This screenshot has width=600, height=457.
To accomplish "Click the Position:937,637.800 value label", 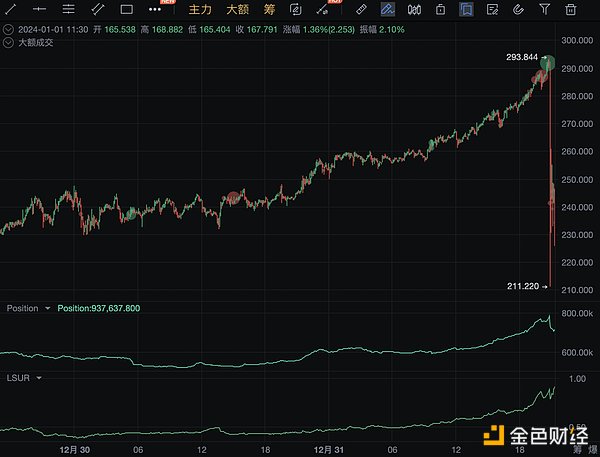I will pyautogui.click(x=98, y=308).
